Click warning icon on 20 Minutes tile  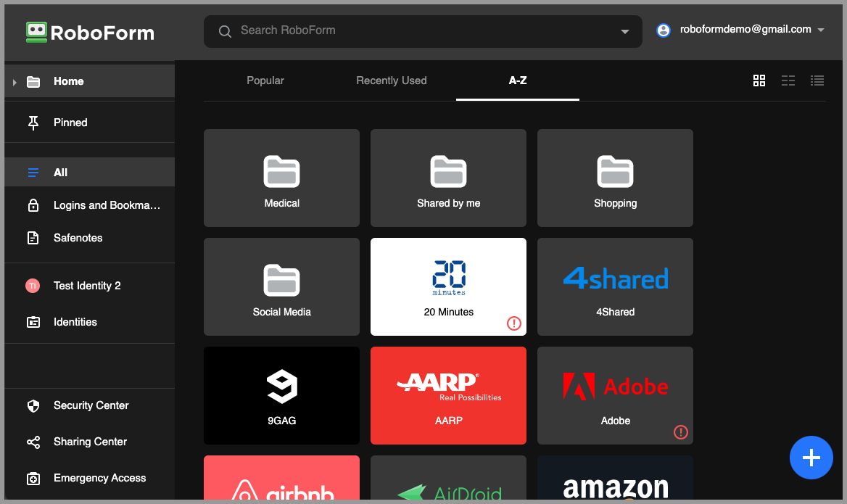coord(513,323)
